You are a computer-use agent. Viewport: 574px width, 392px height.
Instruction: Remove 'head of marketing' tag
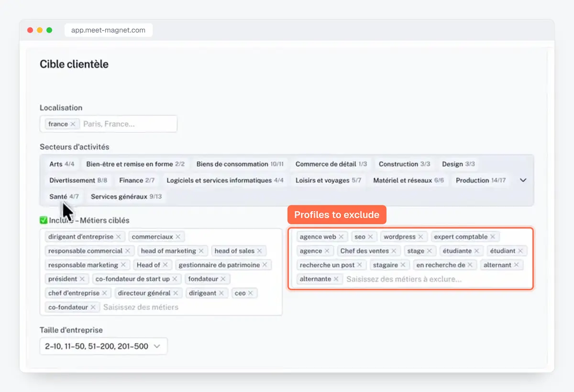pos(201,251)
